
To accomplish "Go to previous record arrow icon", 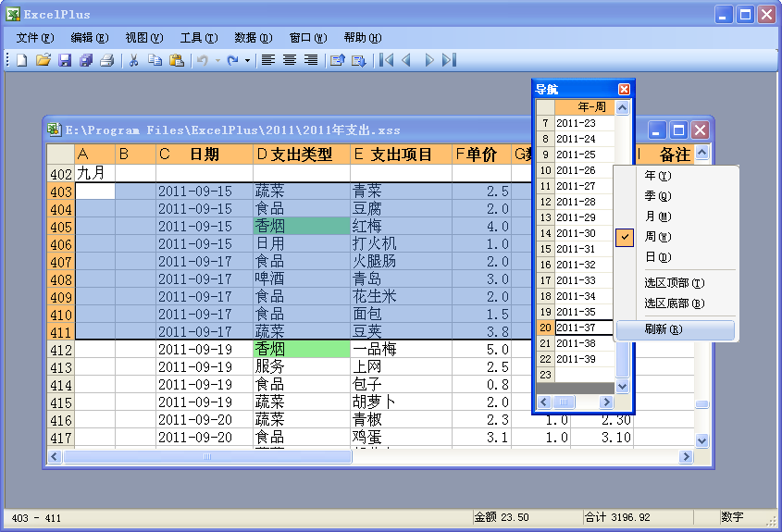I will [406, 60].
